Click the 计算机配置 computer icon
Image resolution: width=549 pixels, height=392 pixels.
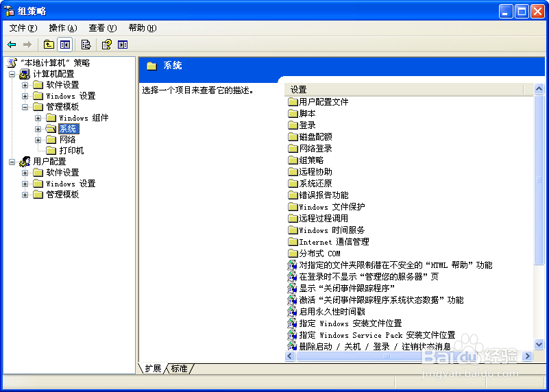[25, 74]
